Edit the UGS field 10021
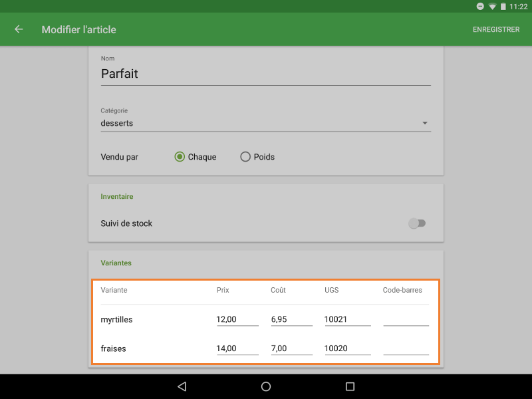The image size is (532, 399). tap(347, 320)
